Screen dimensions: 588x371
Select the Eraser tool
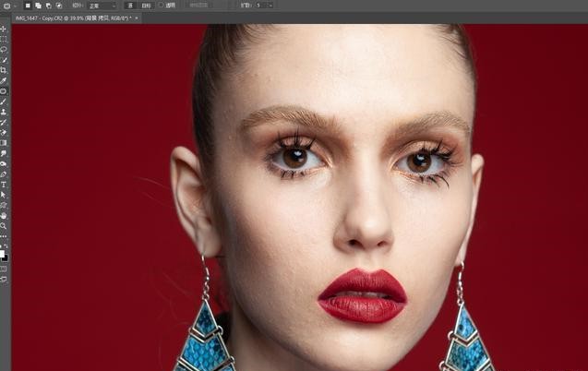(x=4, y=133)
